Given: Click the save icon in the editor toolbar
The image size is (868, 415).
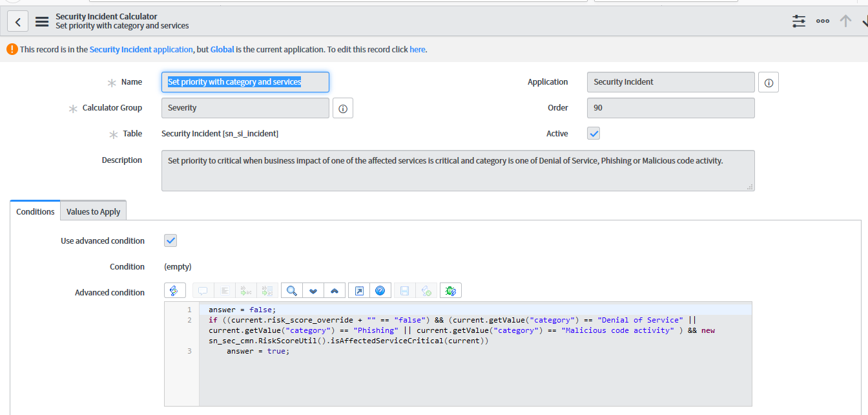Looking at the screenshot, I should [x=404, y=290].
